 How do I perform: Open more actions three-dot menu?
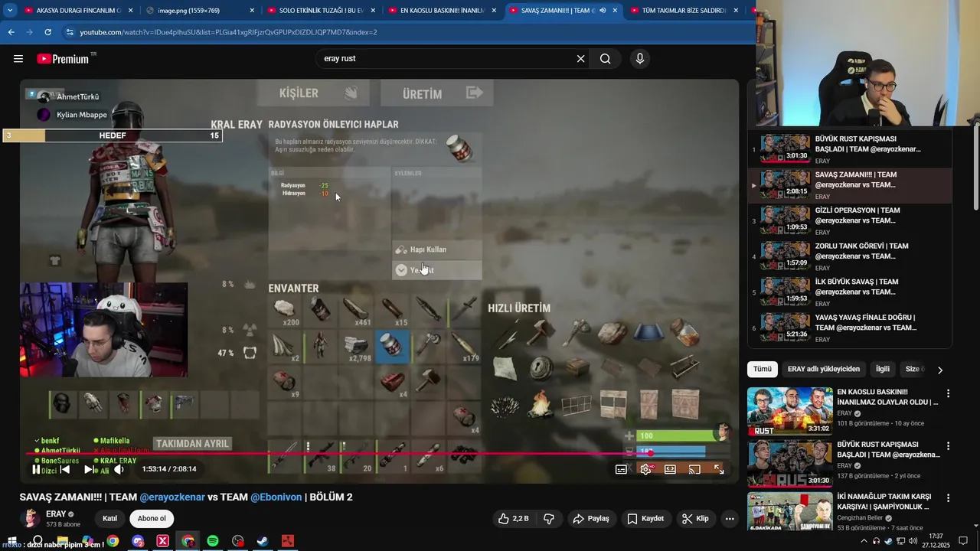point(730,518)
